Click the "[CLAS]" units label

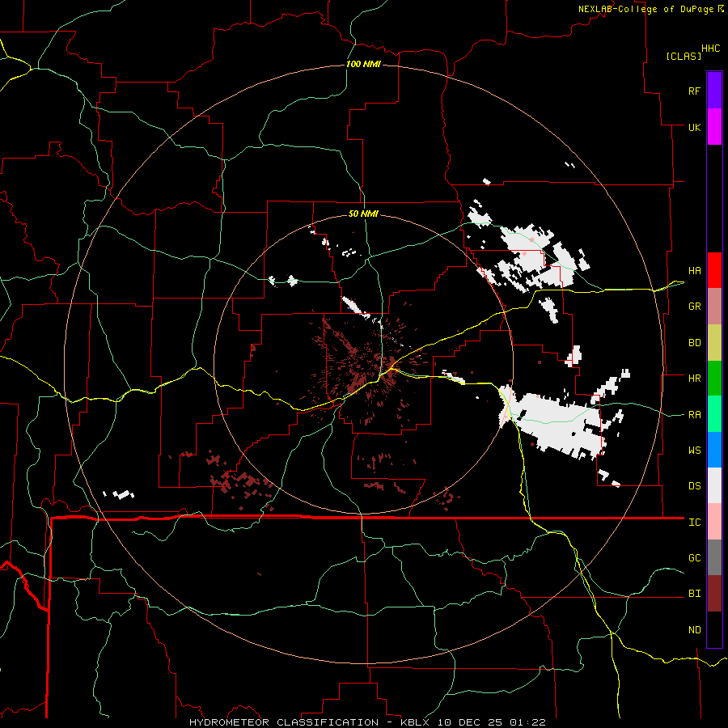(684, 56)
